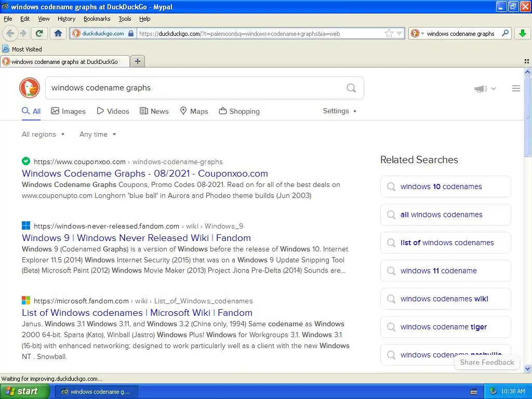Open the DuckDuckGo hamburger menu
This screenshot has width=532, height=399.
(x=516, y=88)
